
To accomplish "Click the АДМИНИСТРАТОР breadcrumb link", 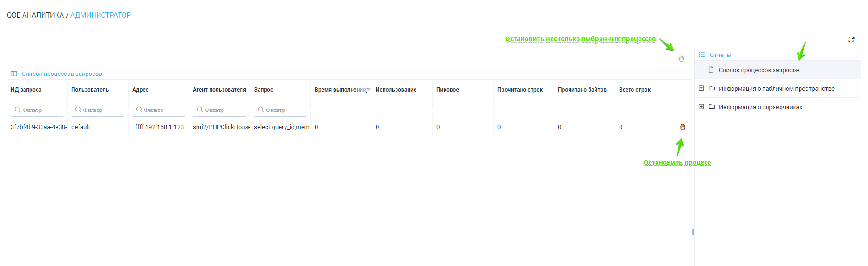I will pos(100,15).
